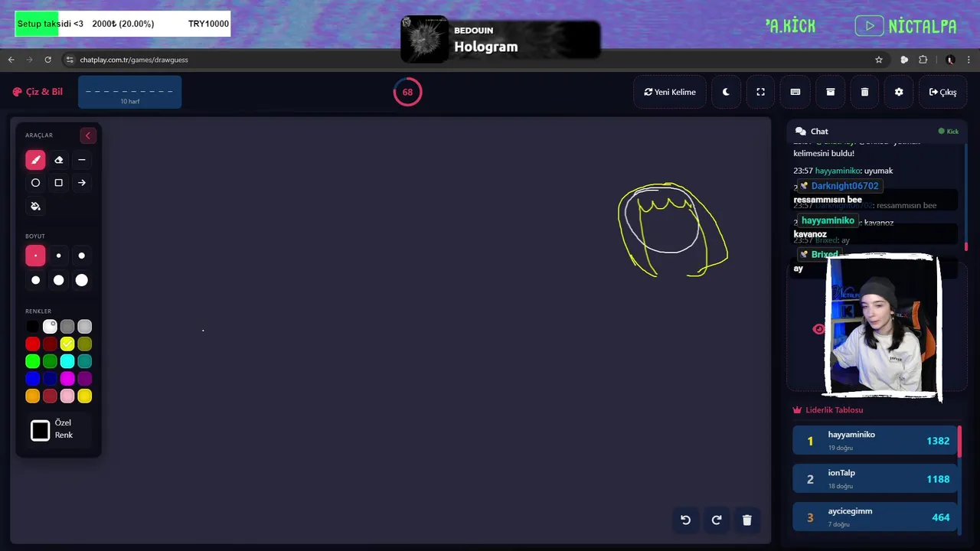Click the countdown timer circle showing 68
The height and width of the screenshot is (551, 980).
click(407, 92)
